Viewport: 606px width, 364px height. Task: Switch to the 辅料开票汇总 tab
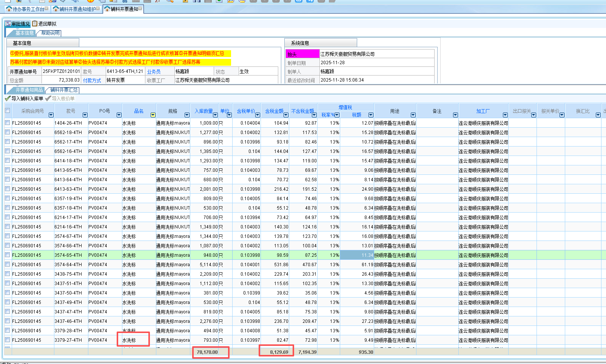[64, 90]
